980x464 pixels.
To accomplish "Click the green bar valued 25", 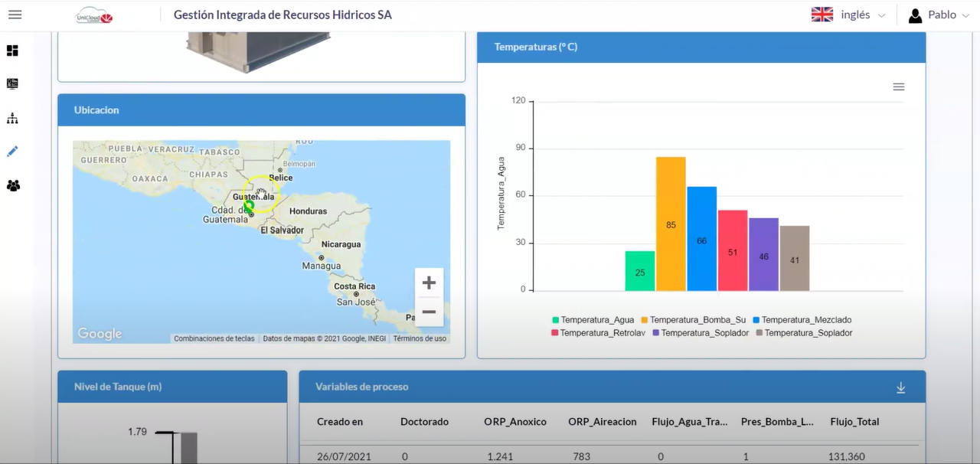I will [640, 271].
